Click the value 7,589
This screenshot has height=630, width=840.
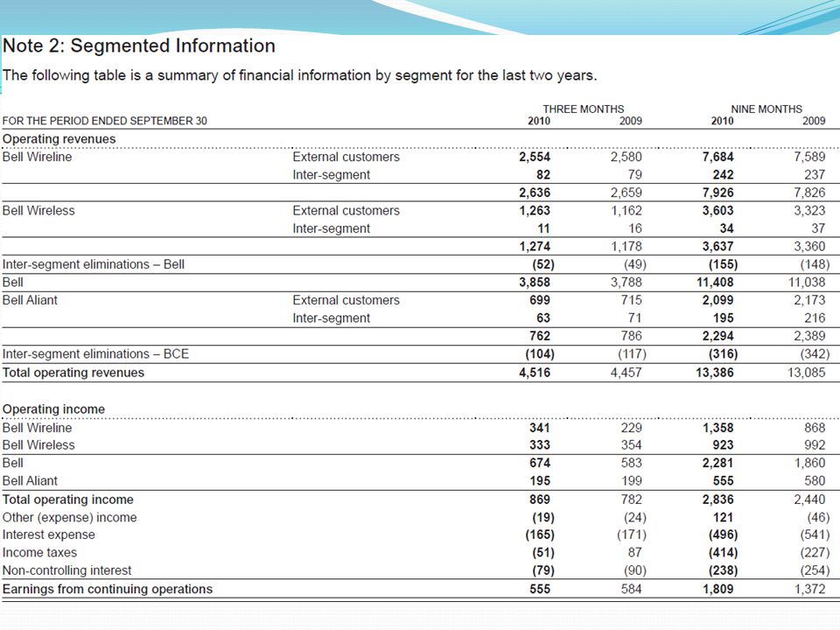809,157
